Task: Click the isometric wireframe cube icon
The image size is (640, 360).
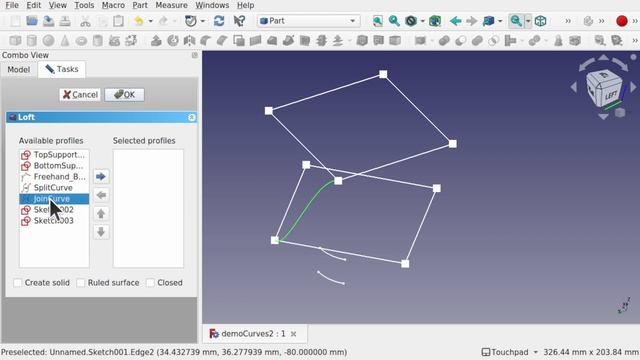Action: click(540, 21)
